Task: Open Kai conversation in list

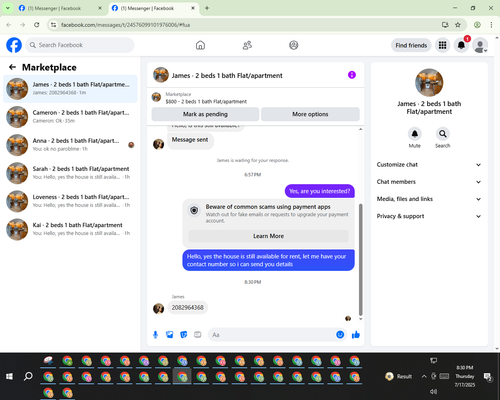Action: click(x=70, y=229)
